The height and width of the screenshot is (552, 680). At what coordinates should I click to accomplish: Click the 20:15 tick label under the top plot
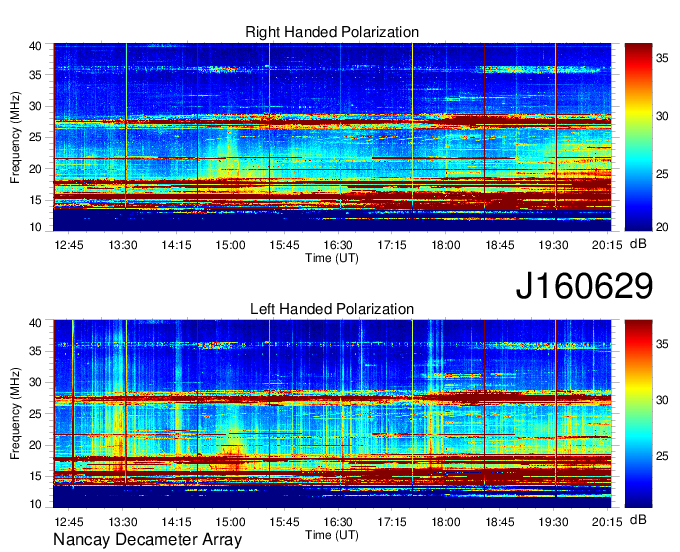(607, 245)
